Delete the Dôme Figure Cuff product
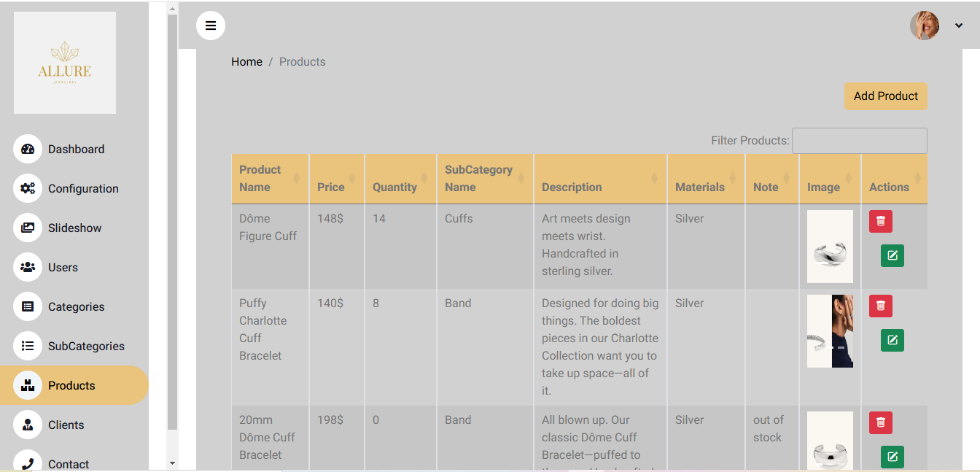The image size is (980, 472). [880, 221]
